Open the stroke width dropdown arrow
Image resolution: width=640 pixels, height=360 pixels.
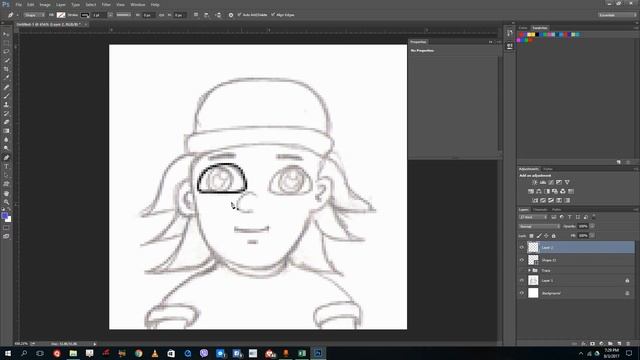pyautogui.click(x=110, y=15)
